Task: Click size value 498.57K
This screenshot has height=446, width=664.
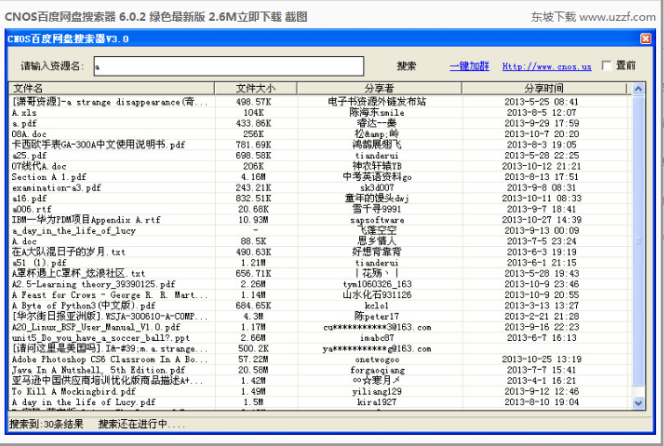Action: coord(254,102)
